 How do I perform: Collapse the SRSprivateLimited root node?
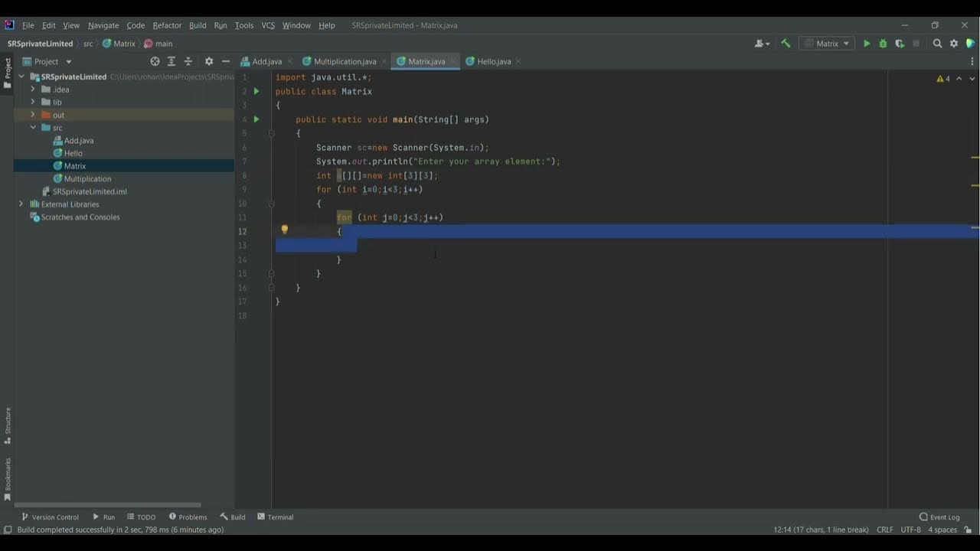coord(21,77)
